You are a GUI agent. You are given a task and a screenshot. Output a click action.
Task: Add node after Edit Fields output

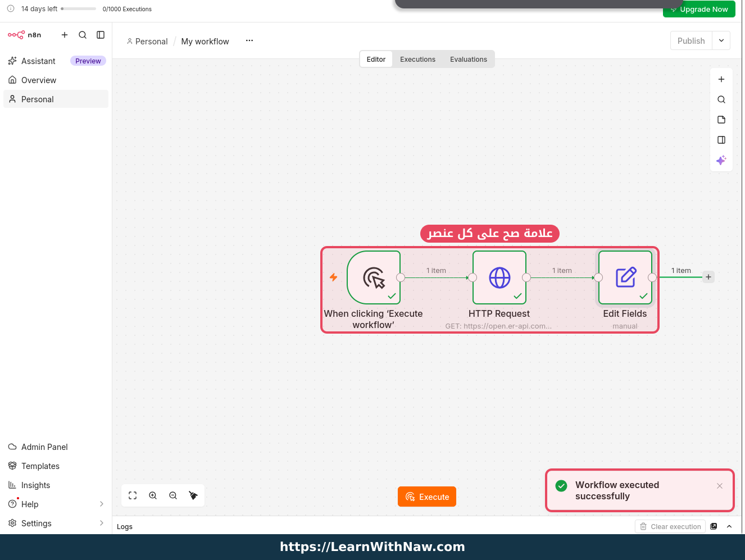click(x=708, y=277)
